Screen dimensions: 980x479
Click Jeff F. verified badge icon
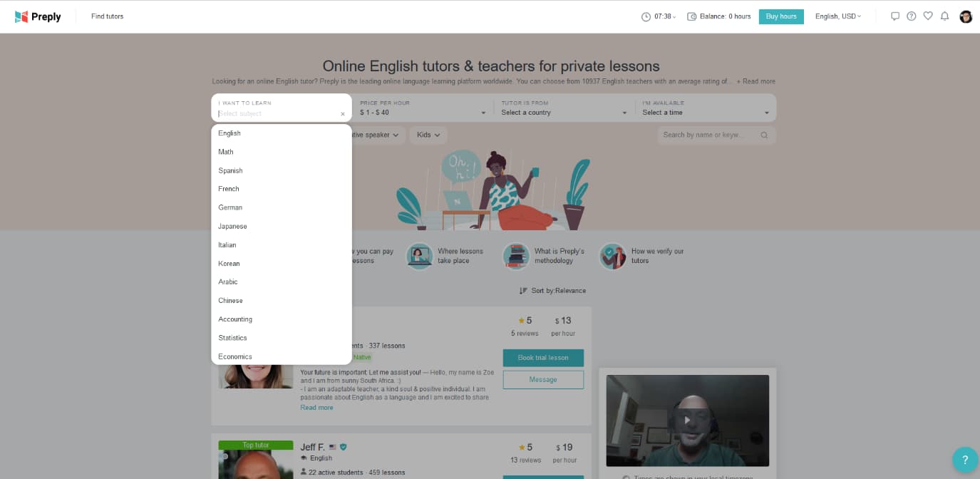click(343, 447)
